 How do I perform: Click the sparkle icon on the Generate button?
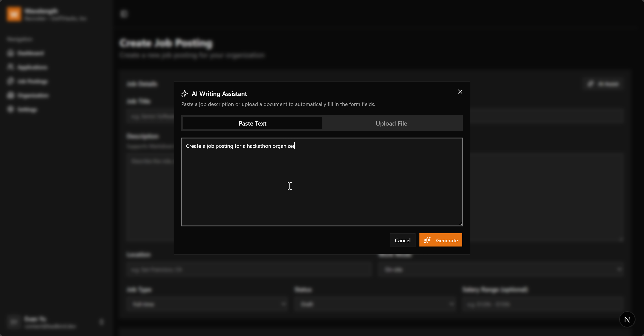(427, 240)
